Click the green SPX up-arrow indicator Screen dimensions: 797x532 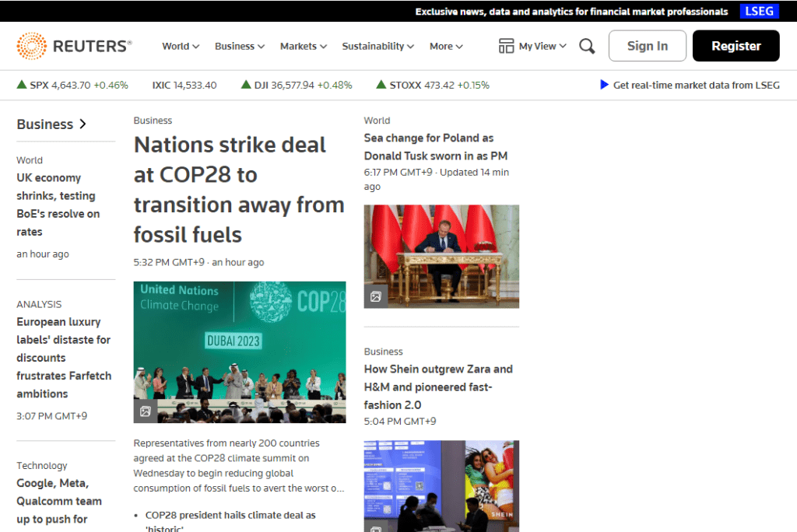pos(22,85)
